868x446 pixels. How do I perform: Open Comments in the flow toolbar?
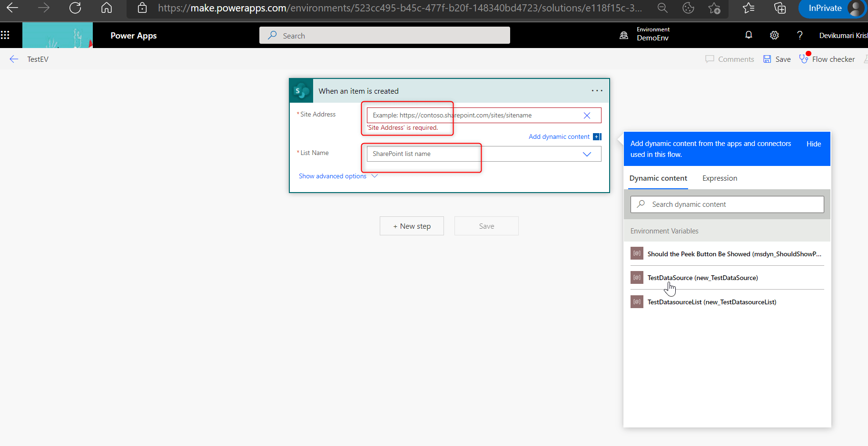click(x=730, y=59)
